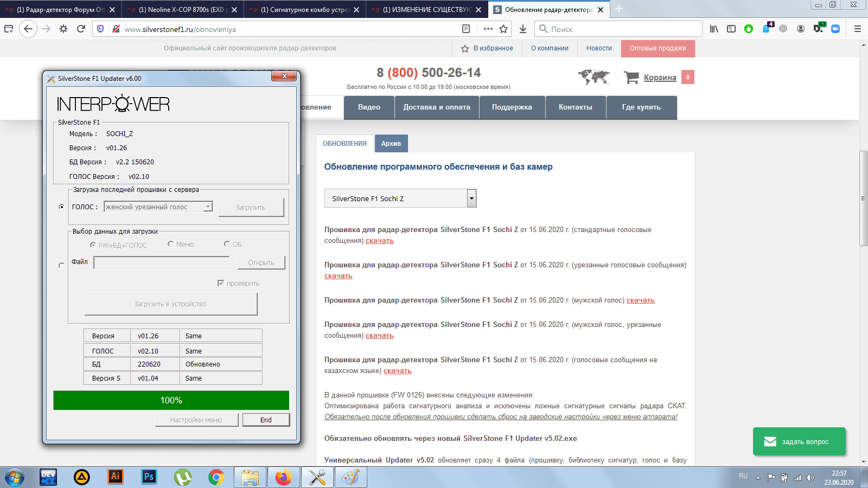Click the shopping cart icon near Корзина
868x488 pixels.
[631, 77]
